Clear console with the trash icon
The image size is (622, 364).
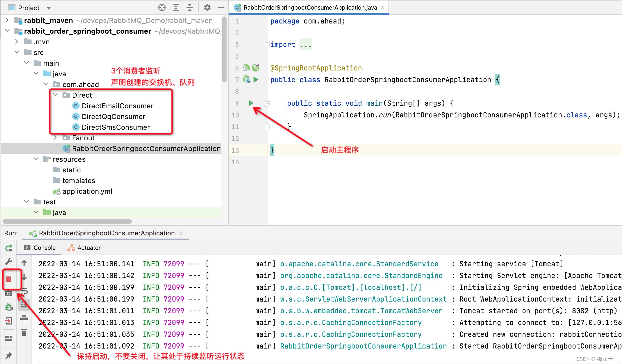24,332
